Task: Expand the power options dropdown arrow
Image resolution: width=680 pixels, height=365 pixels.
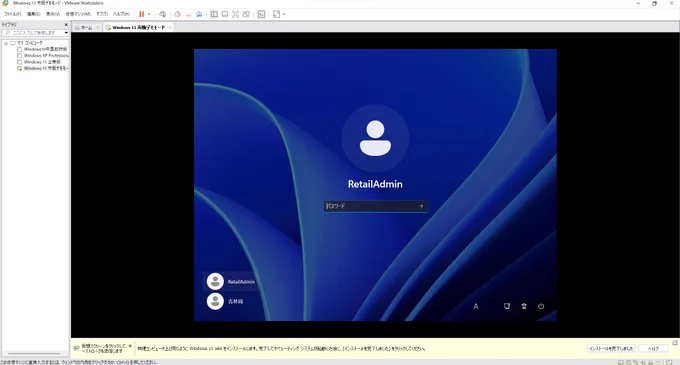Action: click(149, 14)
